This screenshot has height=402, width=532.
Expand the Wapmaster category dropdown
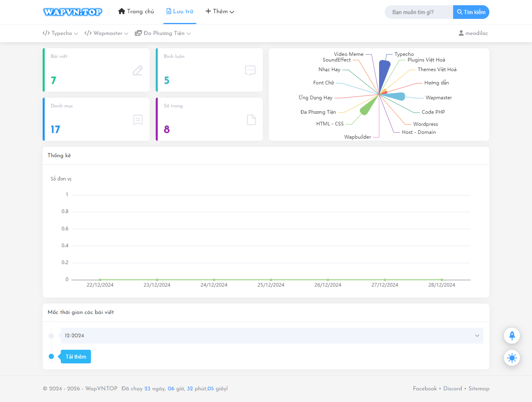[106, 33]
